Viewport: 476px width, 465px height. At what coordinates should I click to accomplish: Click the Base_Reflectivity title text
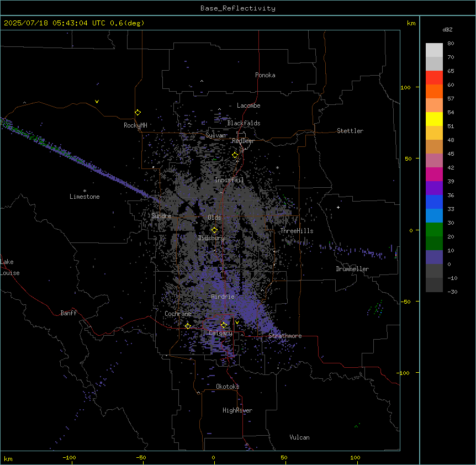click(238, 8)
